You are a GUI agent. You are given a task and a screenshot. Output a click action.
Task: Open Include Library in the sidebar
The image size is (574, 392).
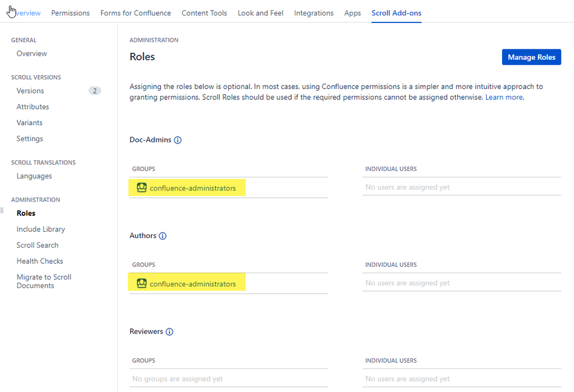[41, 229]
